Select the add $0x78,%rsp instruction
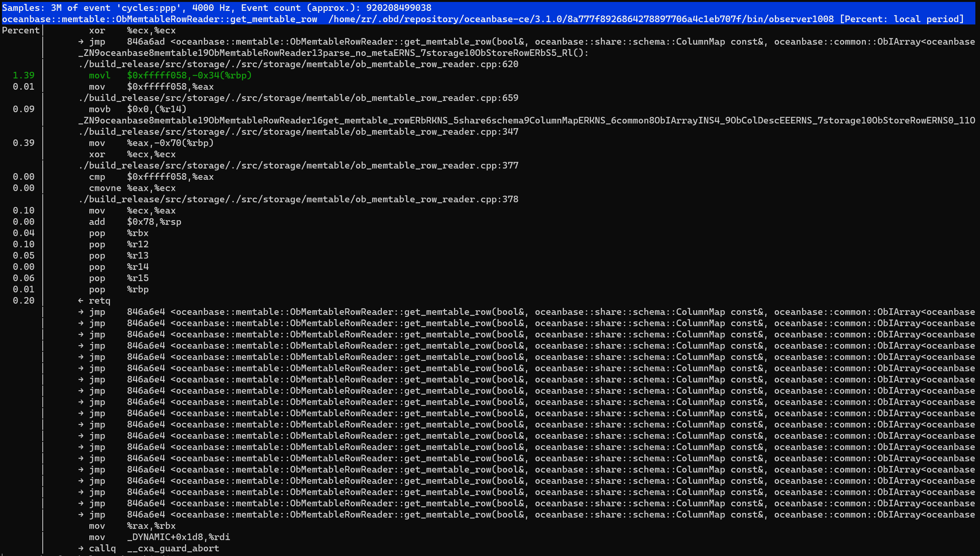Screen dimensions: 980x556 click(135, 222)
